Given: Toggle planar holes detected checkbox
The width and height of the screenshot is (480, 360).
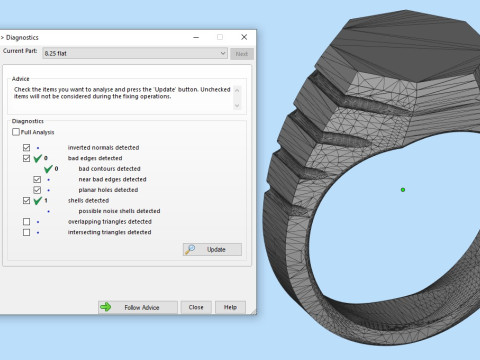Looking at the screenshot, I should (x=37, y=190).
